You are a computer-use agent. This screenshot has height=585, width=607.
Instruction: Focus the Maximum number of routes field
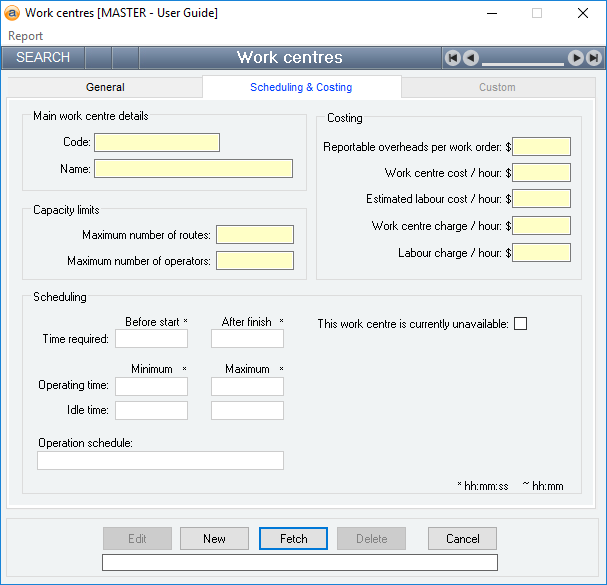point(254,235)
